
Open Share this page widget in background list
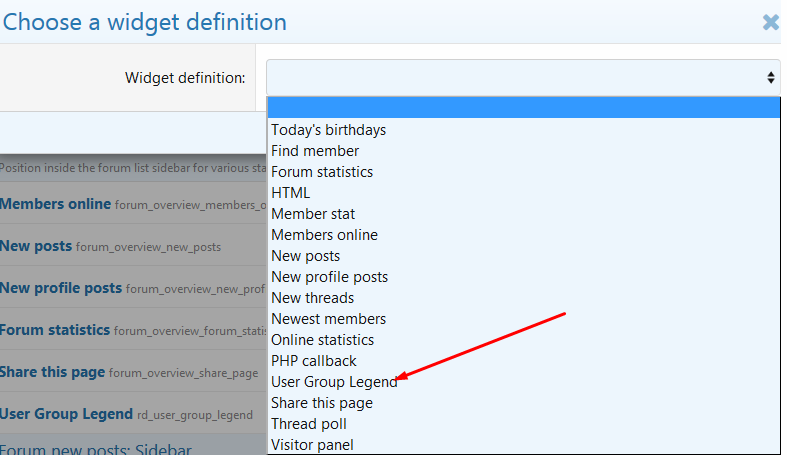52,372
